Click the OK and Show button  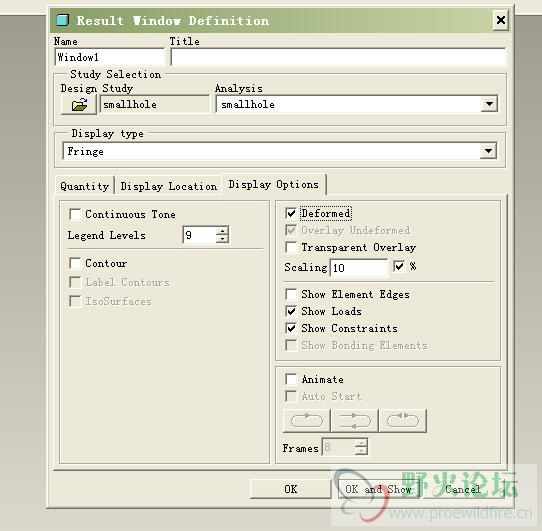click(x=378, y=489)
